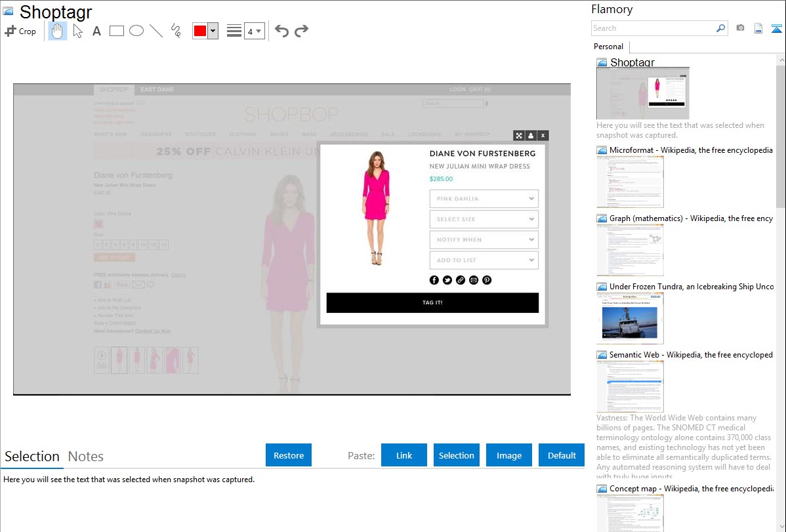
Task: Open the Shoptagr snapshot thumbnail
Action: 642,93
